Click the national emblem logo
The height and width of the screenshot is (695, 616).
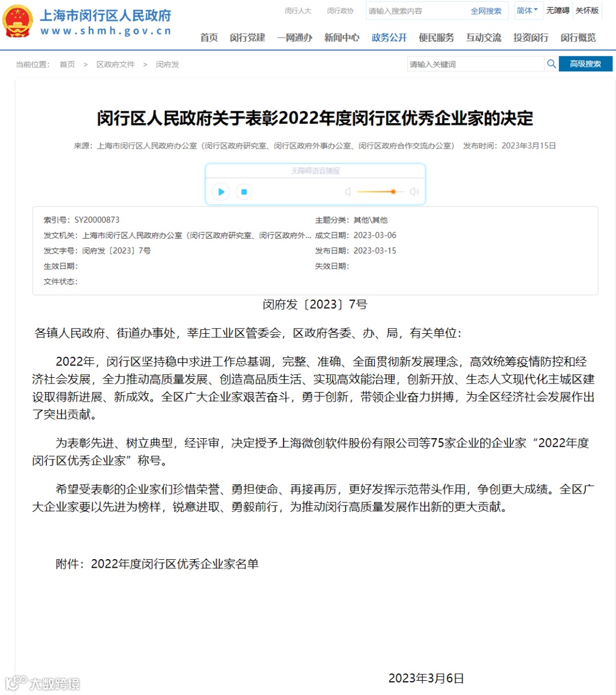(18, 22)
